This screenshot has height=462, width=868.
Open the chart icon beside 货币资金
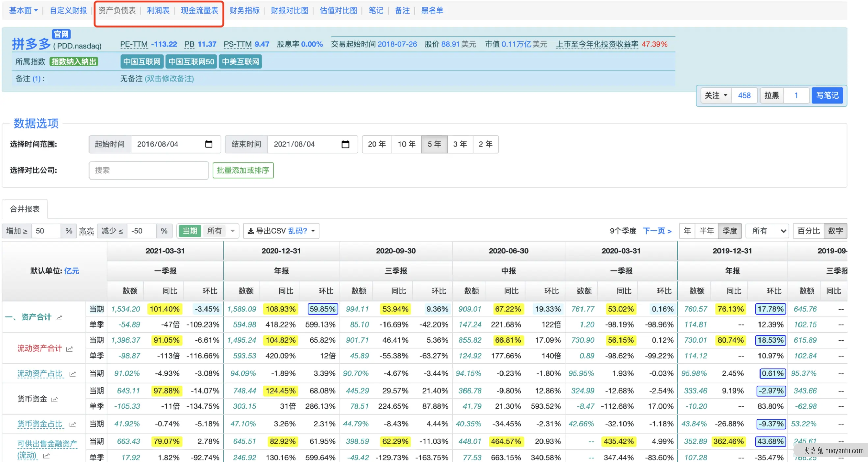coord(54,399)
